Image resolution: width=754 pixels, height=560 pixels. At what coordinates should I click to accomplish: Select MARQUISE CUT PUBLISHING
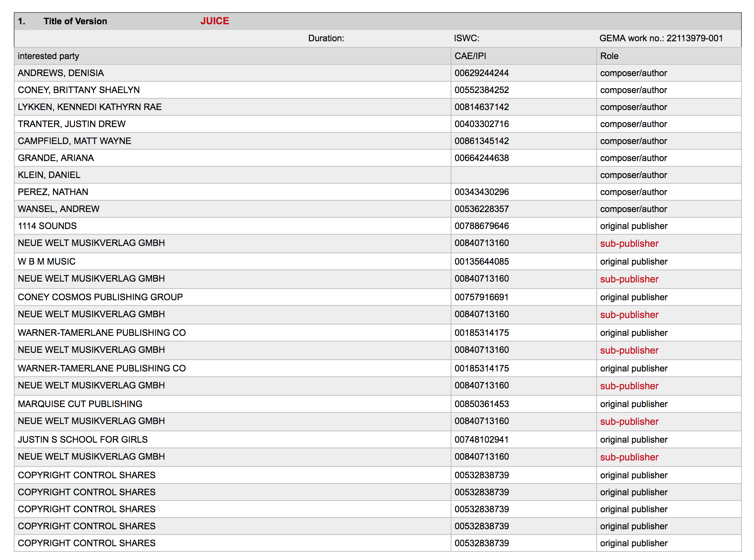click(80, 404)
